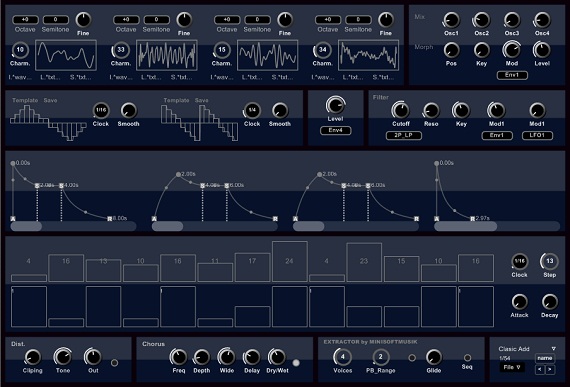Click the Charm. knob showing 34
570x387 pixels.
[322, 50]
